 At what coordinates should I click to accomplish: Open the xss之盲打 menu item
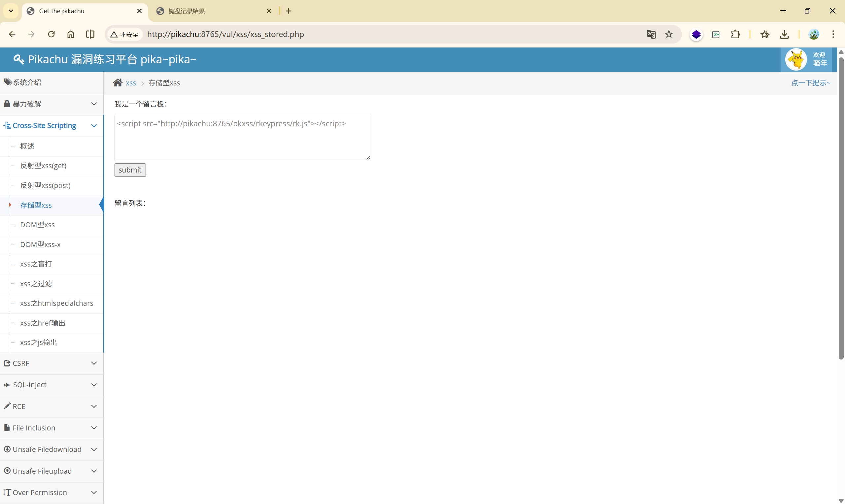tap(36, 264)
